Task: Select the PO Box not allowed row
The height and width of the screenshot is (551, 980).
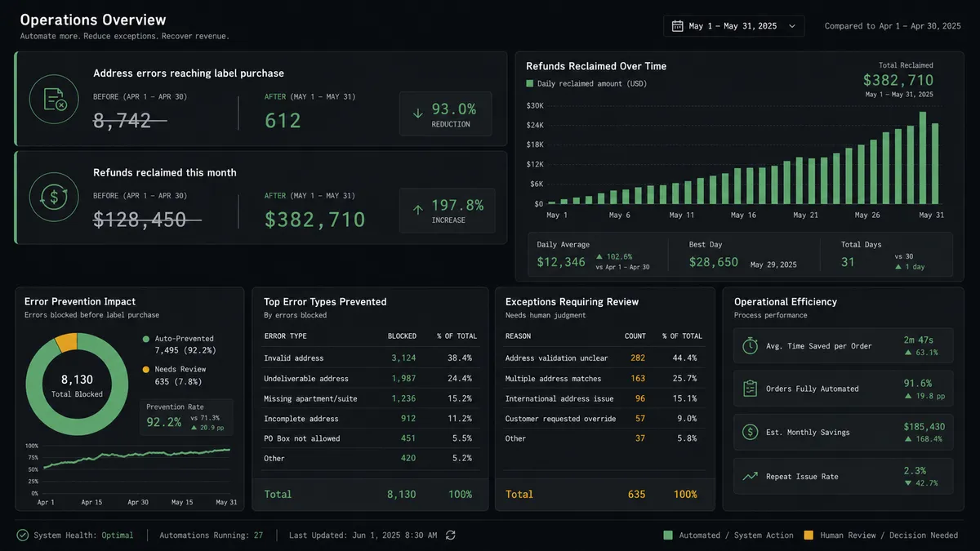Action: click(370, 438)
